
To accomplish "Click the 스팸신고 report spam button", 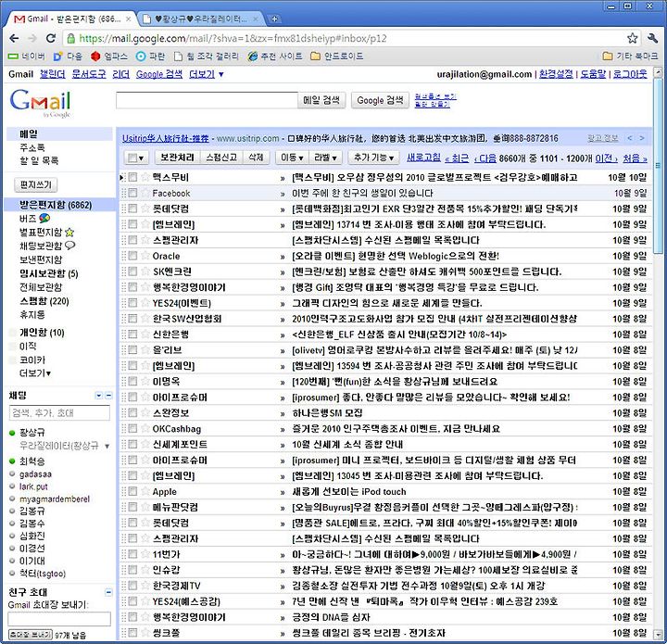I will 221,158.
